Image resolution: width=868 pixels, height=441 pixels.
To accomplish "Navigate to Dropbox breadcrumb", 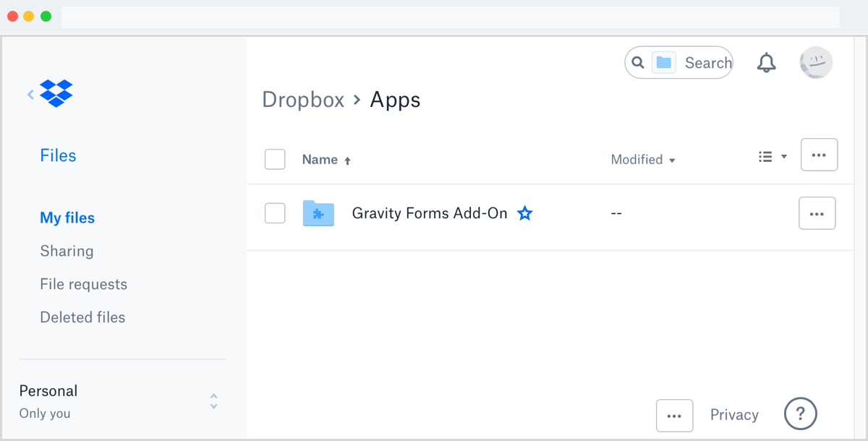I will (303, 100).
